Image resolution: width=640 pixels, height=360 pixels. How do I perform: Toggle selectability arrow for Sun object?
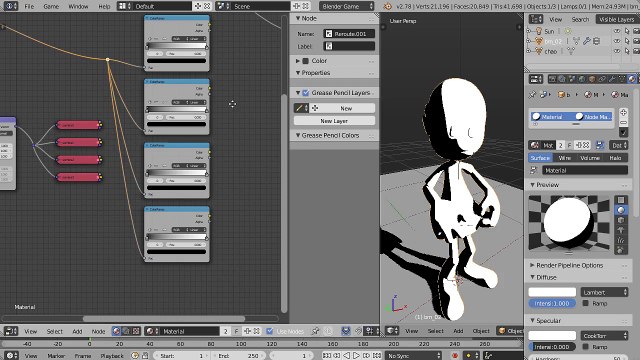(x=627, y=31)
